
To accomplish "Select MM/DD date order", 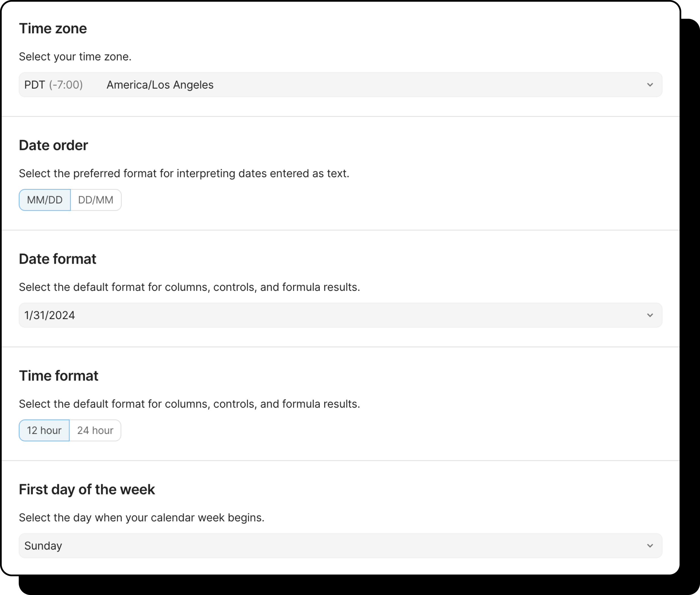I will click(x=44, y=200).
